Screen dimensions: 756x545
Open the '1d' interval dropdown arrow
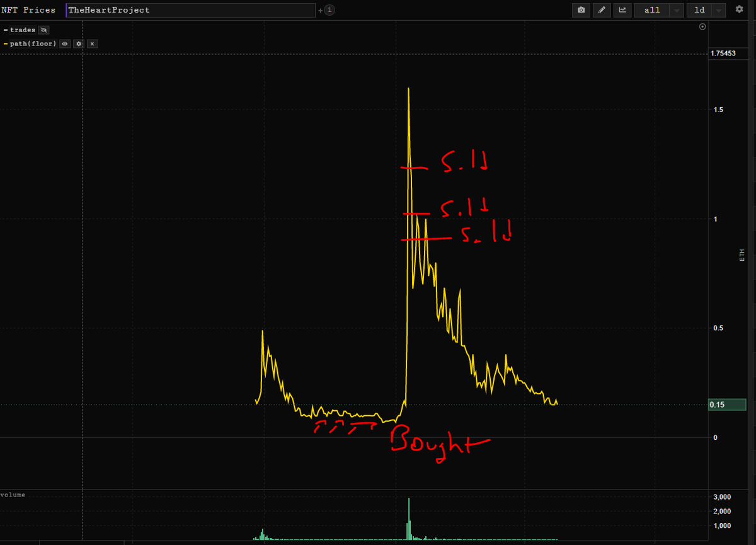[x=719, y=11]
